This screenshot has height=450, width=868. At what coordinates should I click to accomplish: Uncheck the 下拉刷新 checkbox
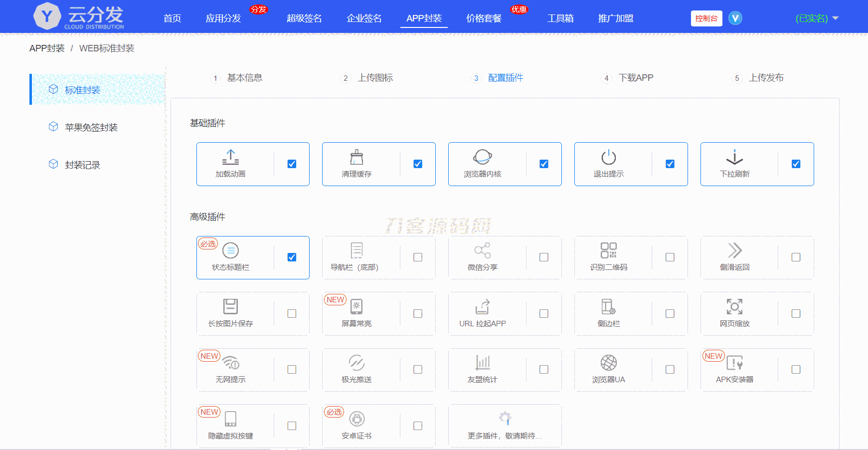pos(796,164)
